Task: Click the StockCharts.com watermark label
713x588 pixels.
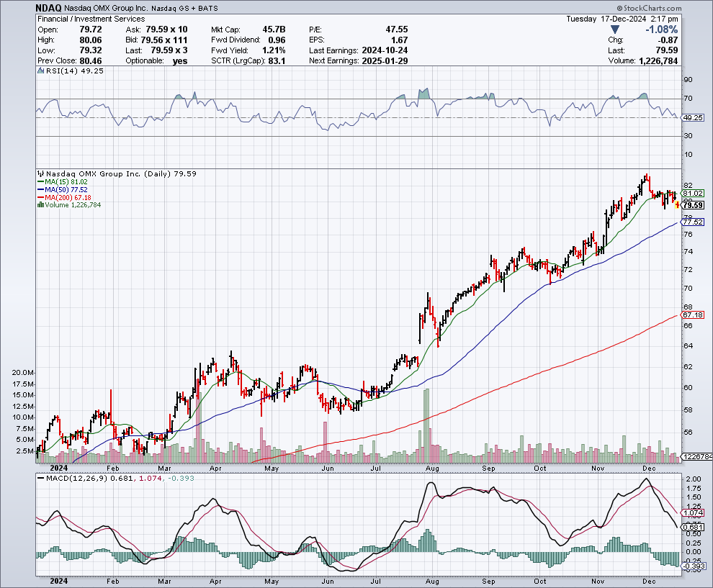Action: 650,8
